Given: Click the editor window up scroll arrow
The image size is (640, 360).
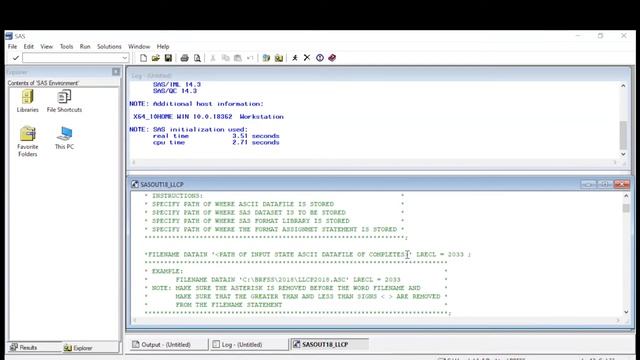Looking at the screenshot, I should coord(626,196).
